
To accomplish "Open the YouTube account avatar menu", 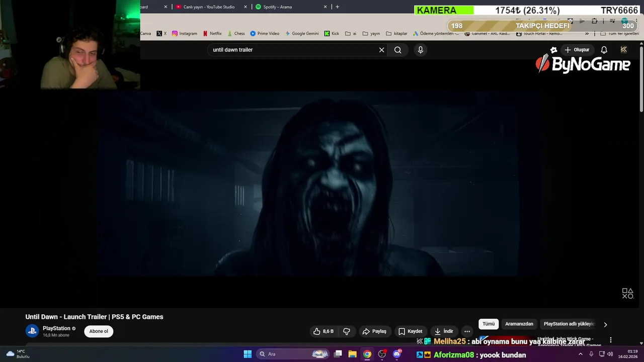I will coord(624,50).
